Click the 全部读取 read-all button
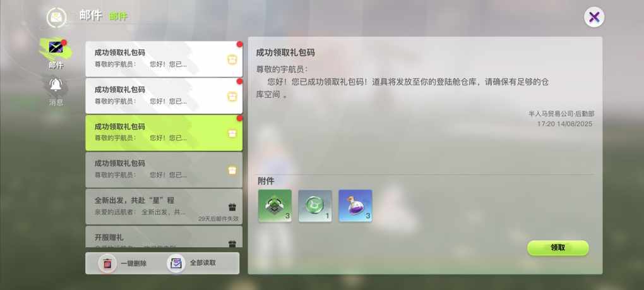The height and width of the screenshot is (290, 644). (192, 263)
